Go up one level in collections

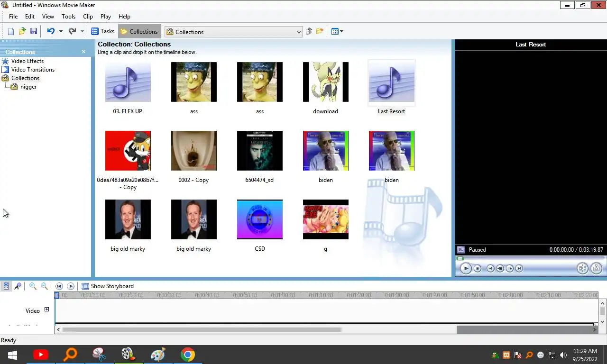309,31
